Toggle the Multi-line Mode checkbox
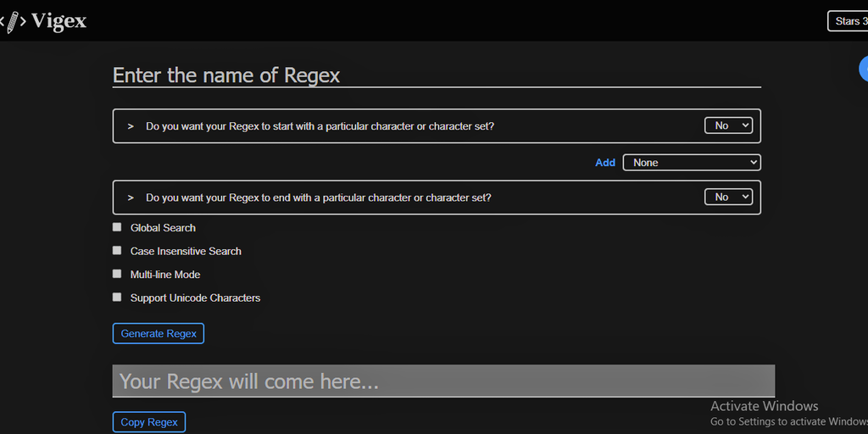868x434 pixels. pos(117,274)
